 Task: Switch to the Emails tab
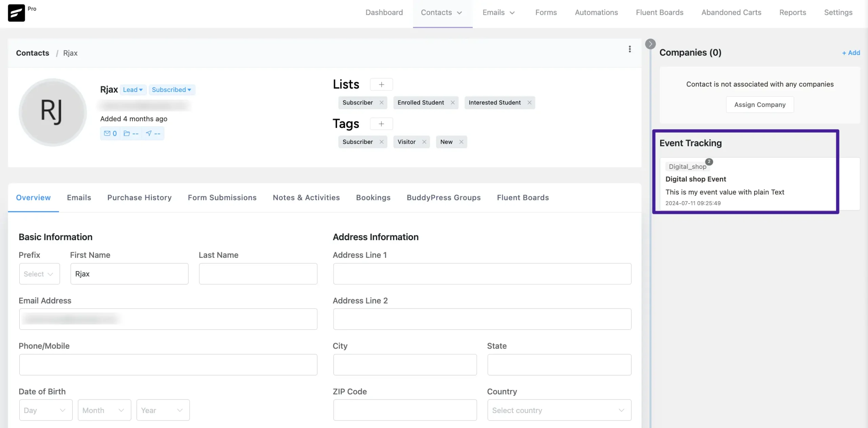pos(79,197)
